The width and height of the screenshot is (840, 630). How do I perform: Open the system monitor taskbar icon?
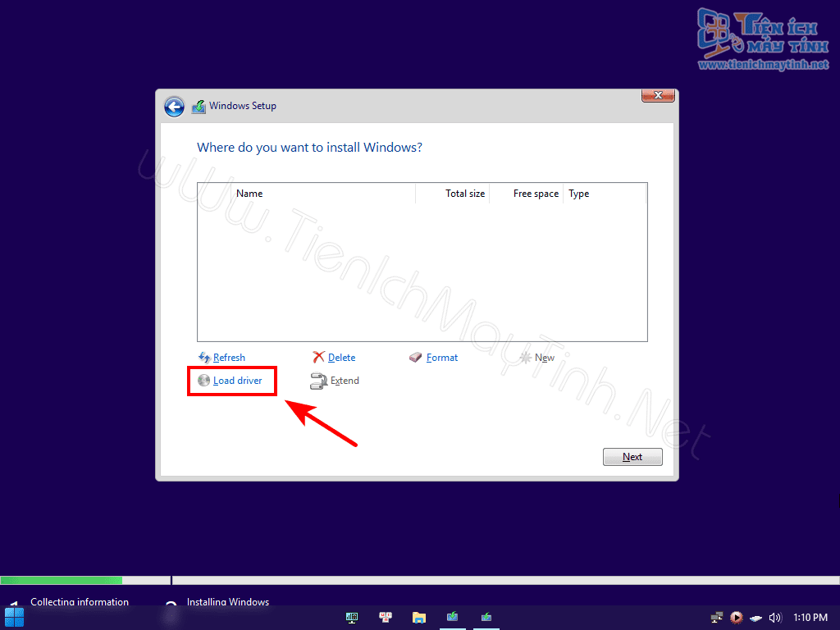click(352, 617)
